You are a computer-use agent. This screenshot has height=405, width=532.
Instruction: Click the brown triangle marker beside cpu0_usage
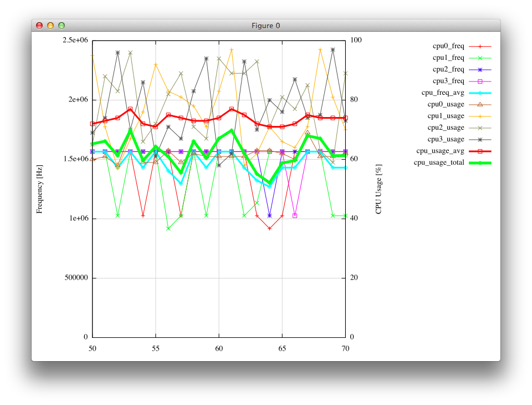tap(480, 105)
